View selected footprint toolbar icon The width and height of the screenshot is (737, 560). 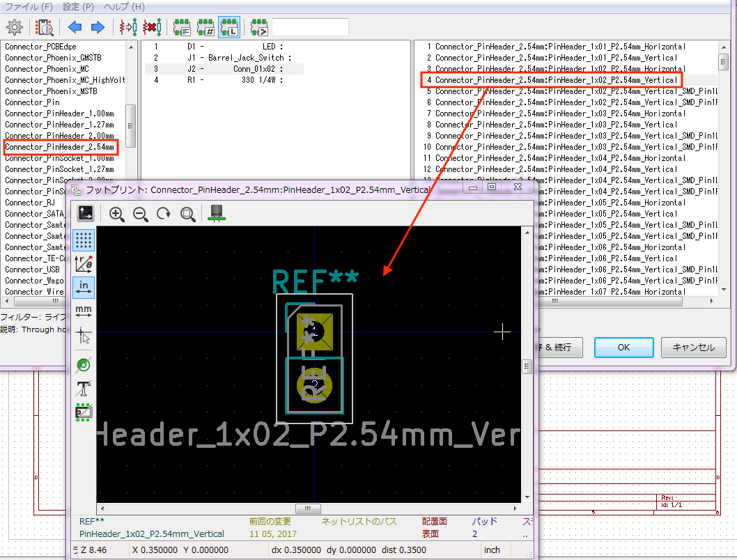tap(44, 27)
